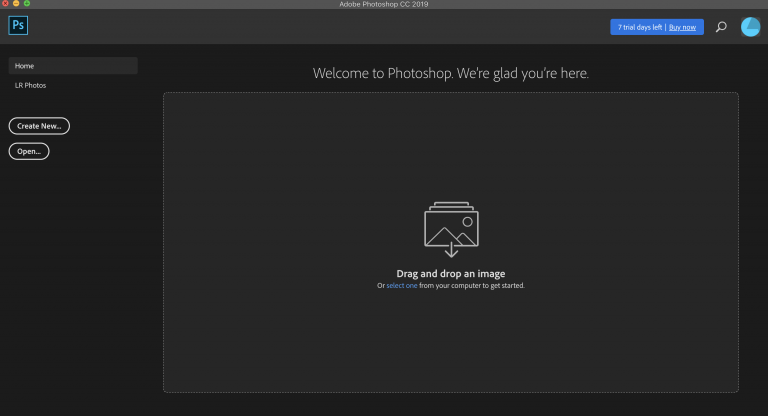Screen dimensions: 768x416
Task: Maximize window using the green button
Action: tap(27, 3)
